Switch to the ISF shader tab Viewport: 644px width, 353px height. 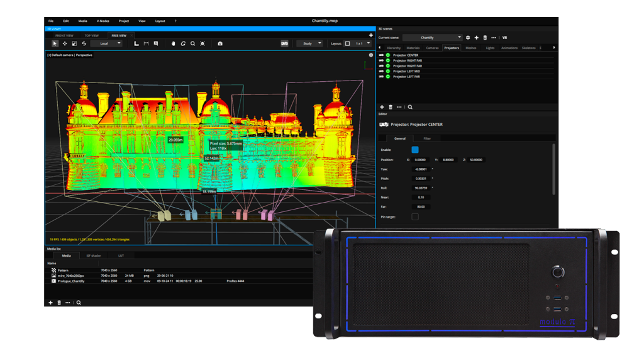click(94, 255)
